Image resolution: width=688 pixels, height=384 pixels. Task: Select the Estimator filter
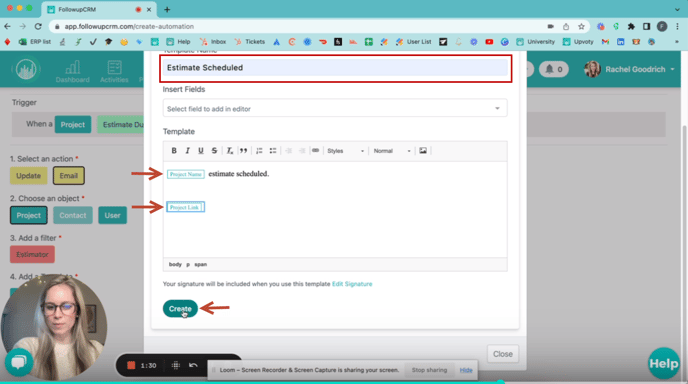coord(32,255)
